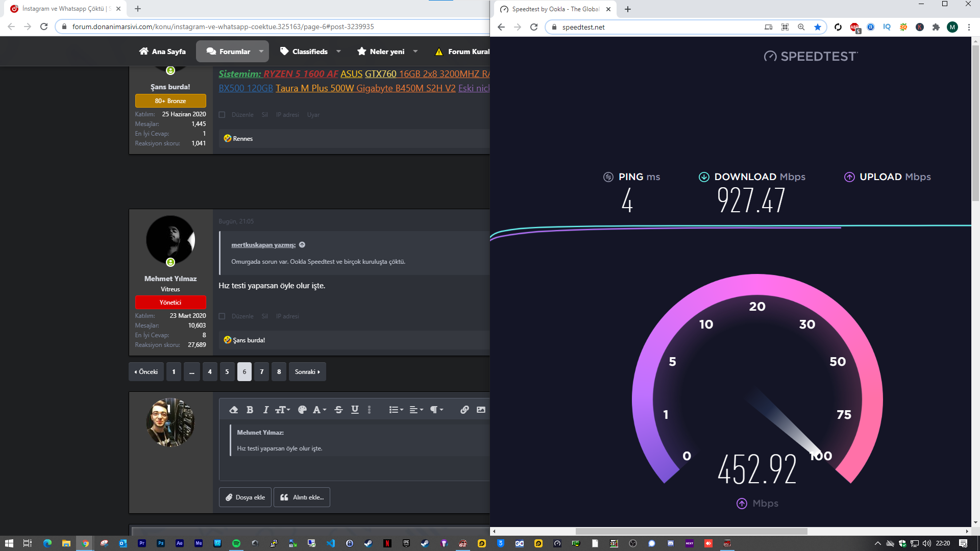Click the volume icon in system tray

point(926,543)
